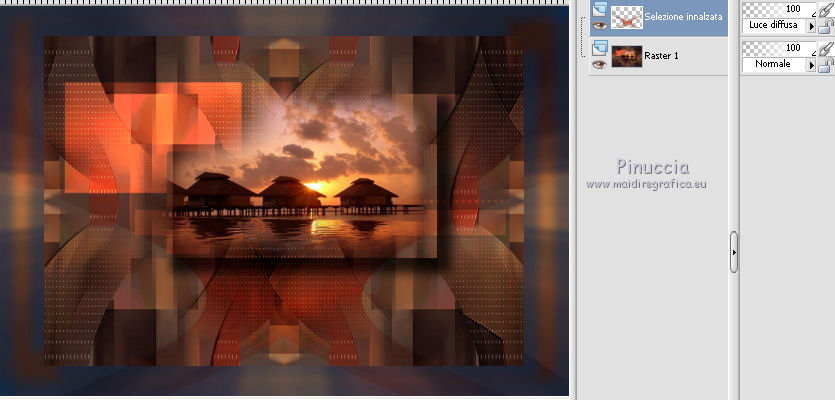This screenshot has height=400, width=835.
Task: Hide the Raster 1 layer eye
Action: click(x=600, y=64)
